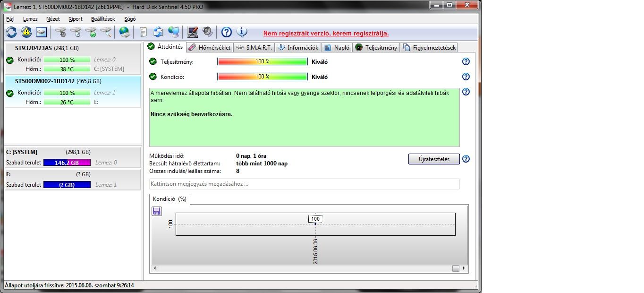Click the comment field Kattintson megjegyzés megadásához

[x=305, y=184]
